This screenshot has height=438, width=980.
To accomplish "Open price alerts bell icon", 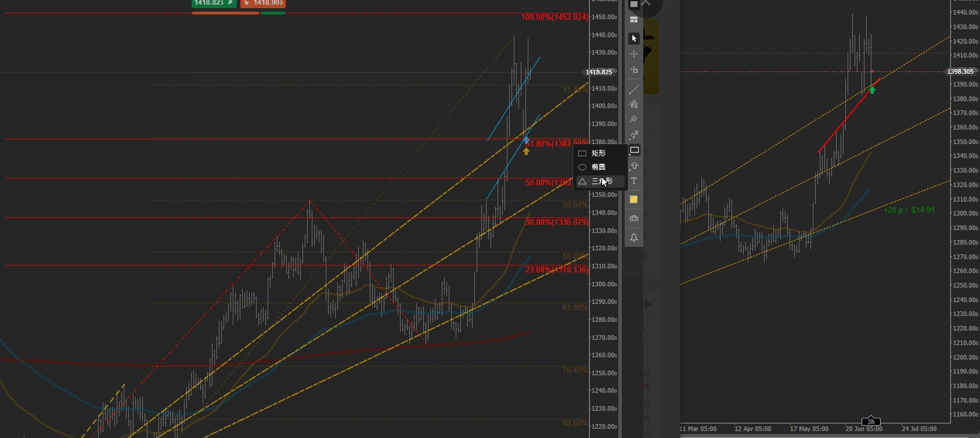I will (x=634, y=238).
